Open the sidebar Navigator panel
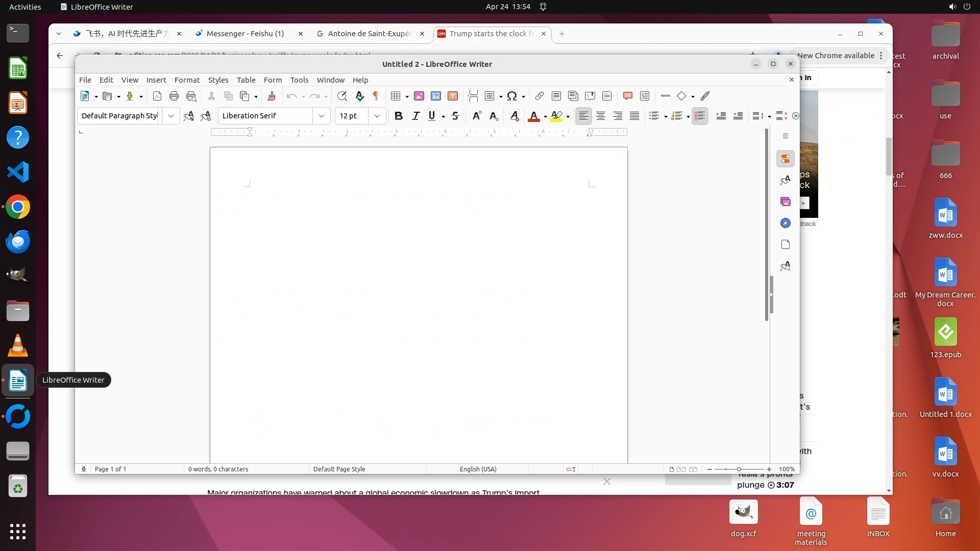Image resolution: width=980 pixels, height=551 pixels. coord(786,223)
